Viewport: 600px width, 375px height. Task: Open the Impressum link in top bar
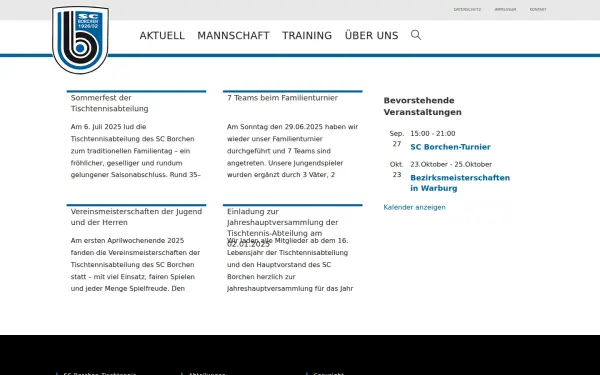505,10
